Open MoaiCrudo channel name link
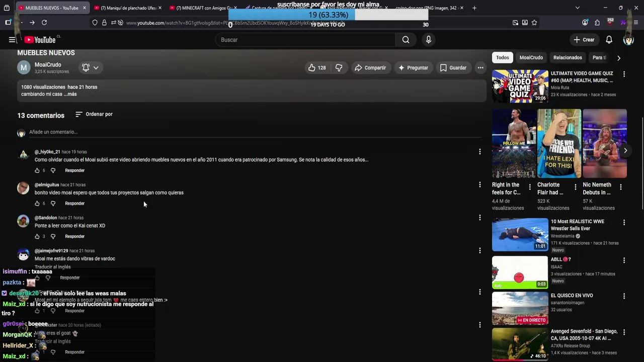Viewport: 644px width, 362px height. point(48,65)
